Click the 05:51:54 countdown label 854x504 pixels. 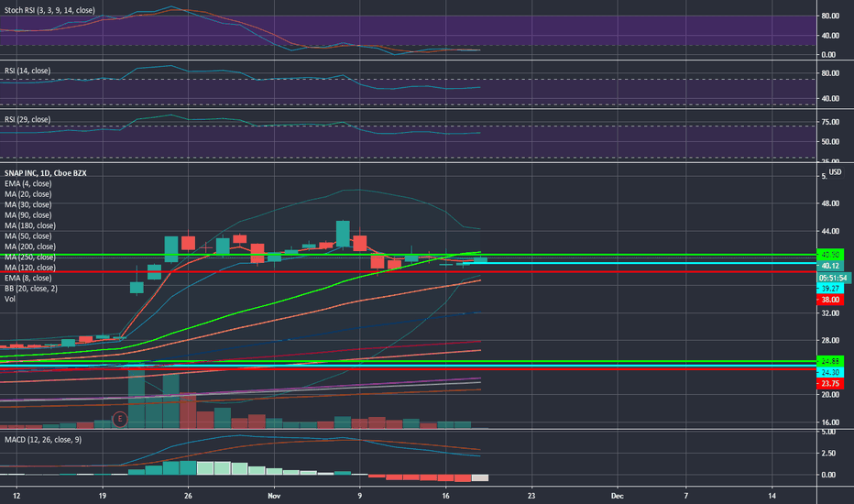pyautogui.click(x=834, y=278)
